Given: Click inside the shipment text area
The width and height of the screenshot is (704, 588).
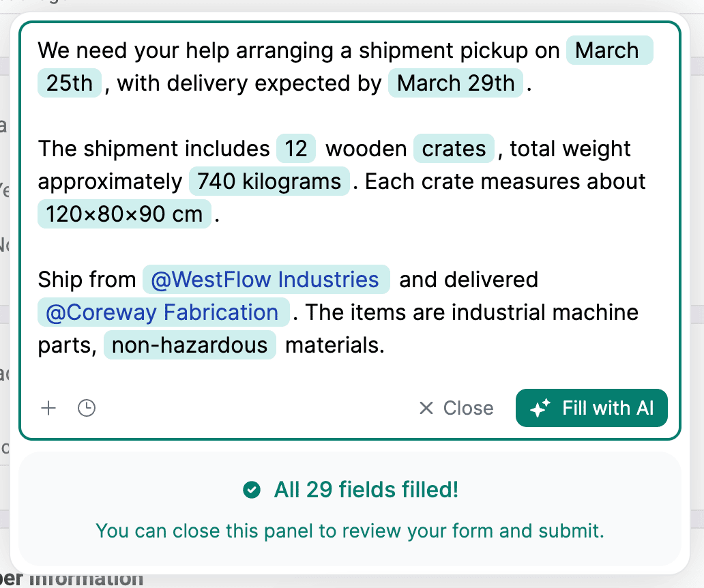Looking at the screenshot, I should pyautogui.click(x=349, y=198).
